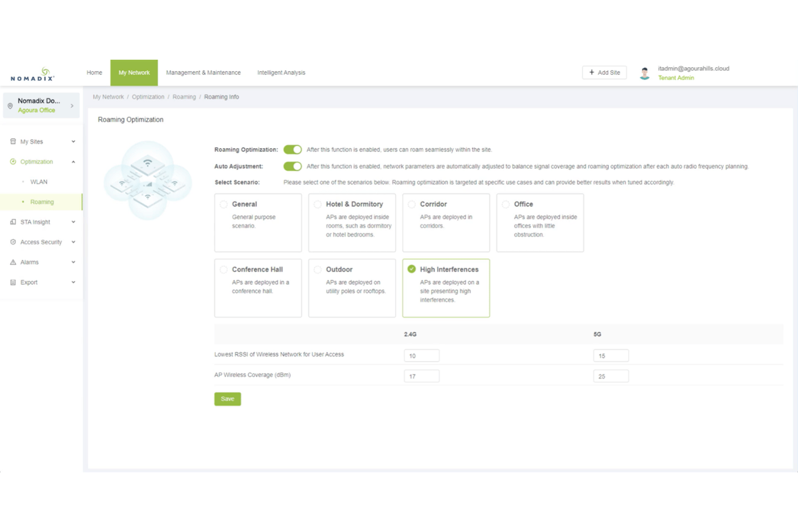Click the Select Scenario label

click(237, 182)
